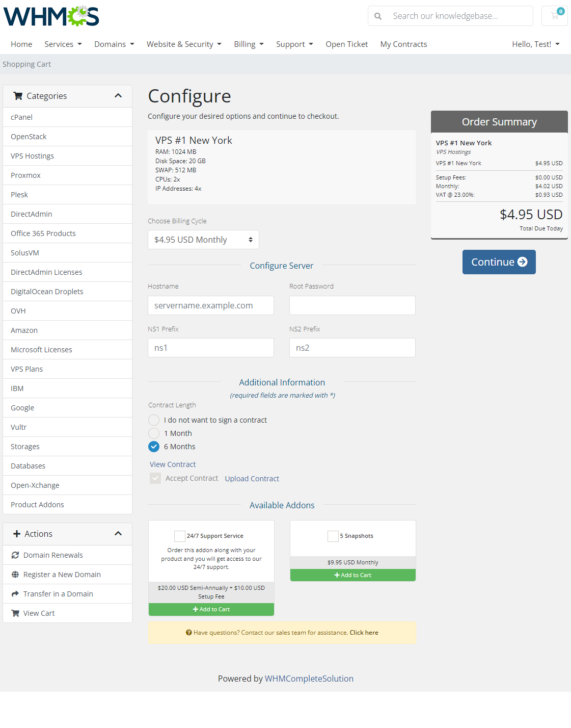This screenshot has width=571, height=728.
Task: Collapse the Actions panel chevron
Action: click(118, 534)
